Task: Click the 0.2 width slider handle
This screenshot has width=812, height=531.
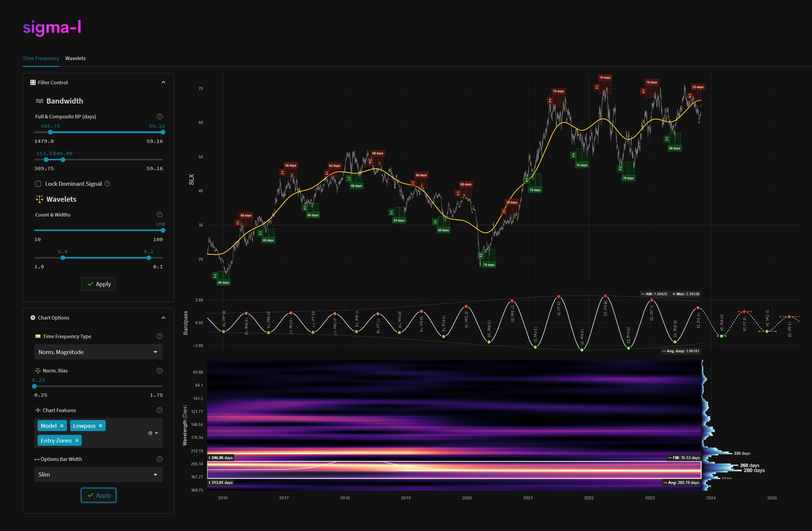Action: [x=148, y=258]
